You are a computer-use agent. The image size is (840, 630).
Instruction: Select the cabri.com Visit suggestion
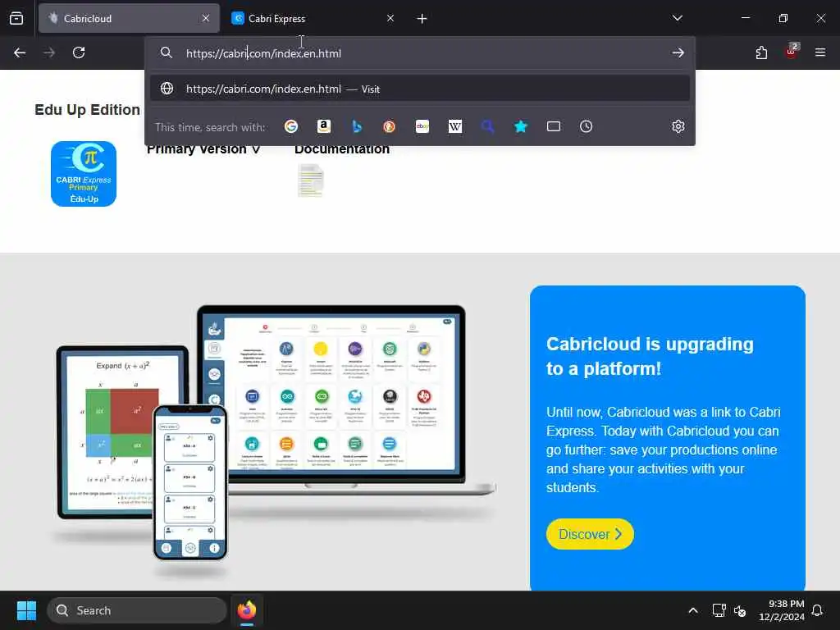(x=420, y=89)
